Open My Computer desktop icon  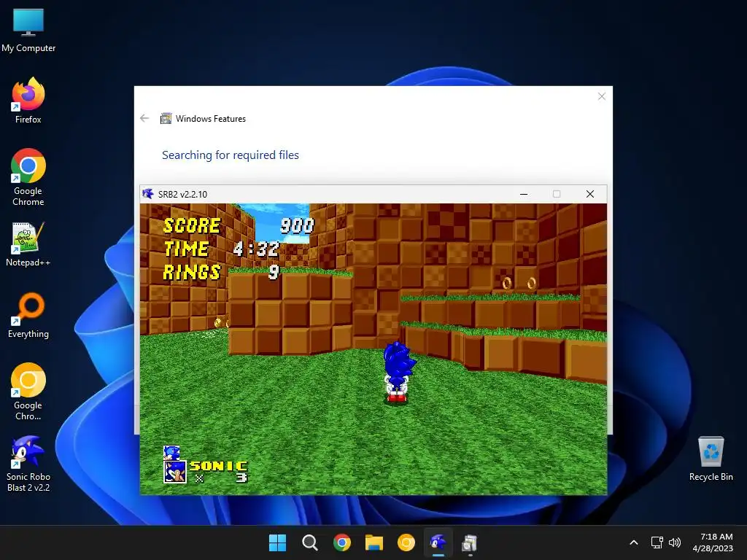click(x=28, y=31)
